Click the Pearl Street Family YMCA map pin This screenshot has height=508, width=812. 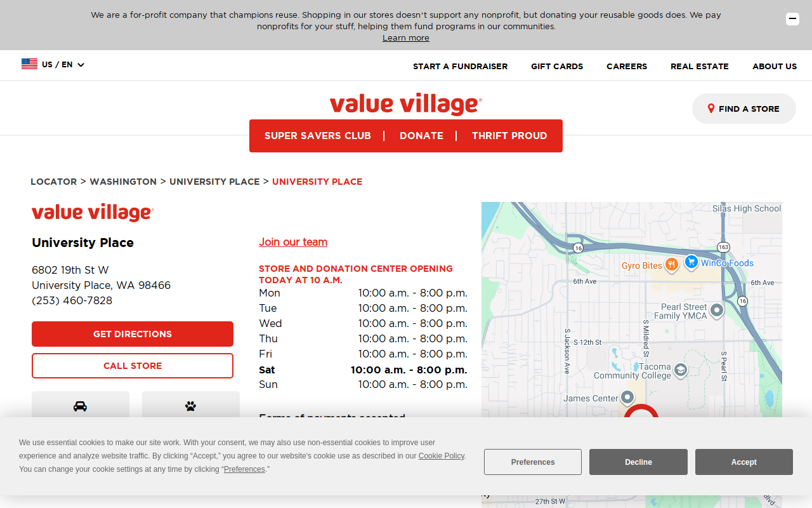tap(717, 311)
